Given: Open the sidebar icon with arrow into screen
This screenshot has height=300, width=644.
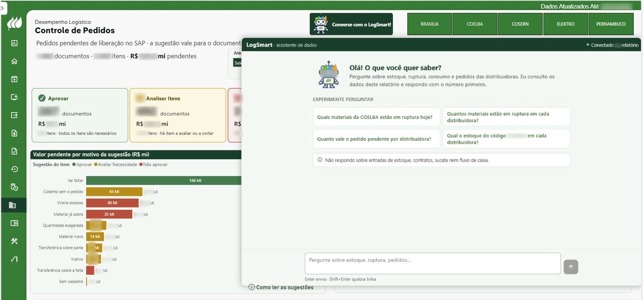Looking at the screenshot, I should 14,97.
